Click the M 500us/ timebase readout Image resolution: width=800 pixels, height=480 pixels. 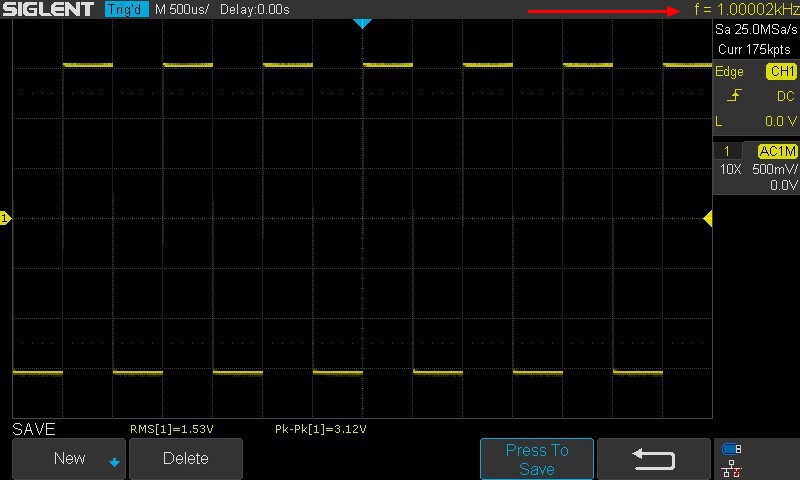(182, 9)
